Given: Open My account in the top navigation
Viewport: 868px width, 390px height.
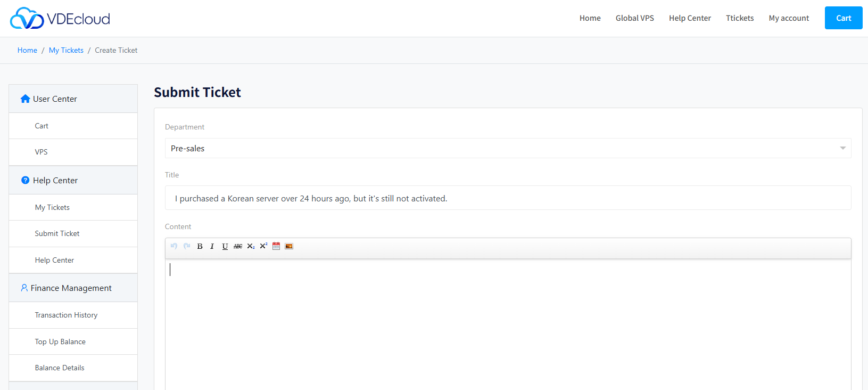Looking at the screenshot, I should (788, 18).
